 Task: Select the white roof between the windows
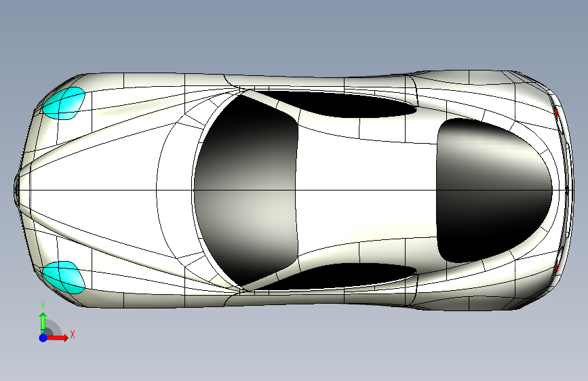coord(366,190)
